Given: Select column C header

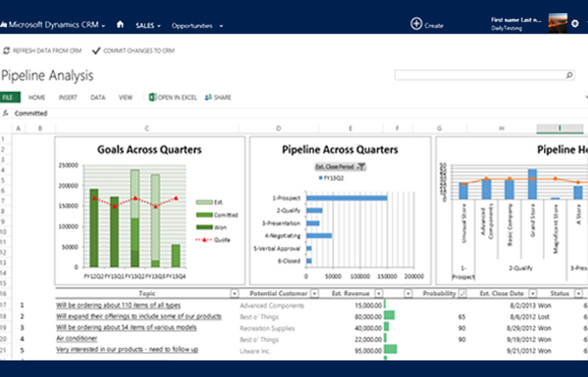Looking at the screenshot, I should [x=147, y=128].
